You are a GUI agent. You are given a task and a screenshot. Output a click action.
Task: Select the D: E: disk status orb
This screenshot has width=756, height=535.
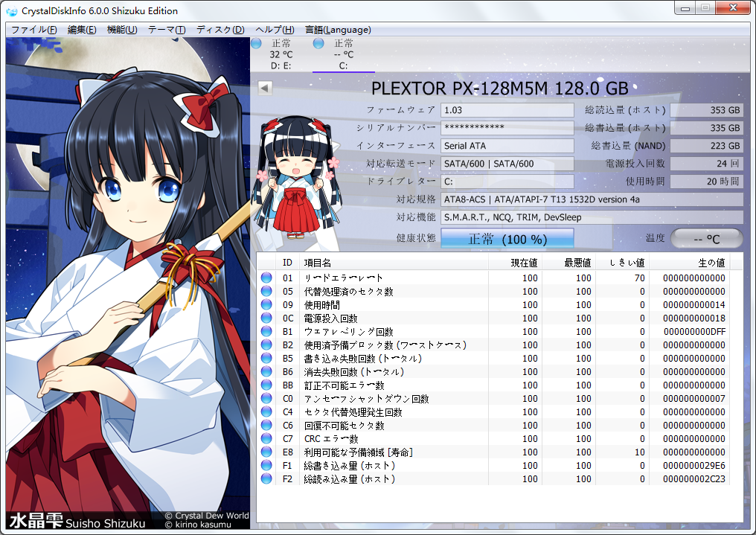[256, 44]
